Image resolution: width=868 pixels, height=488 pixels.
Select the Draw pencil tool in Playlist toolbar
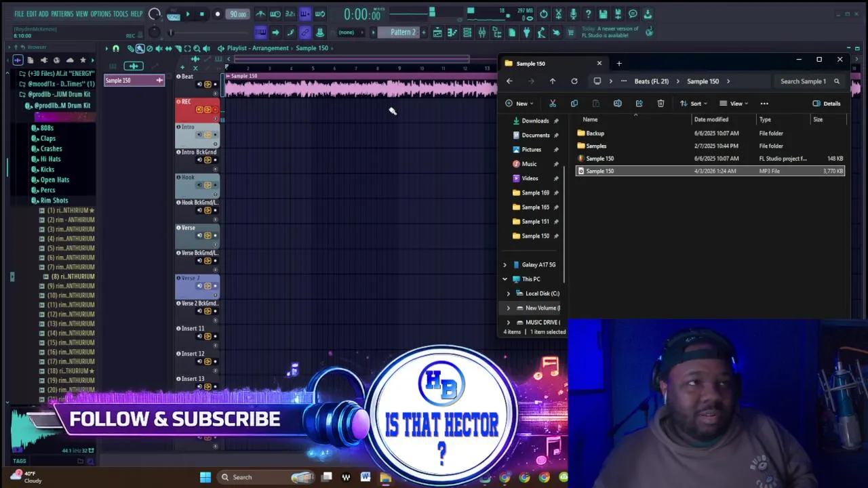click(x=131, y=49)
